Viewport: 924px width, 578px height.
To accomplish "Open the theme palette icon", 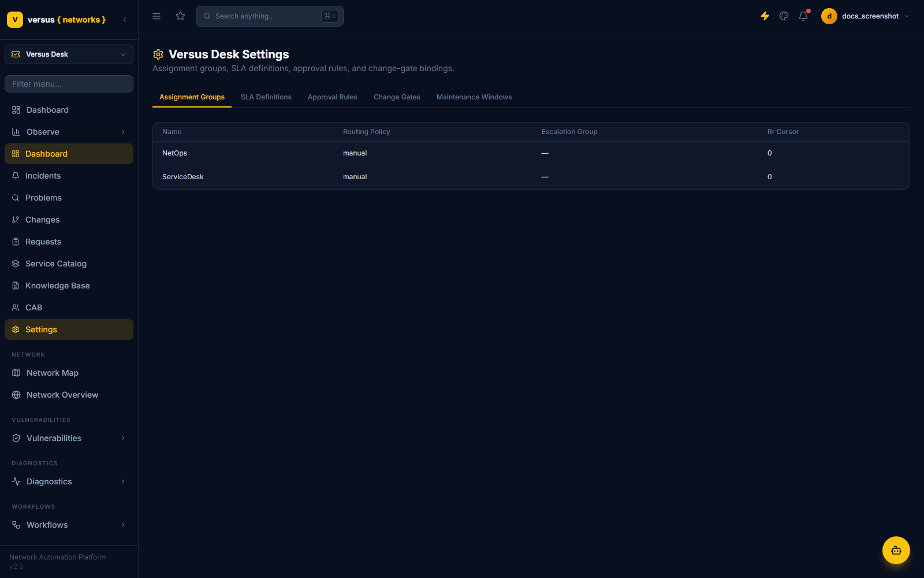I will 784,16.
